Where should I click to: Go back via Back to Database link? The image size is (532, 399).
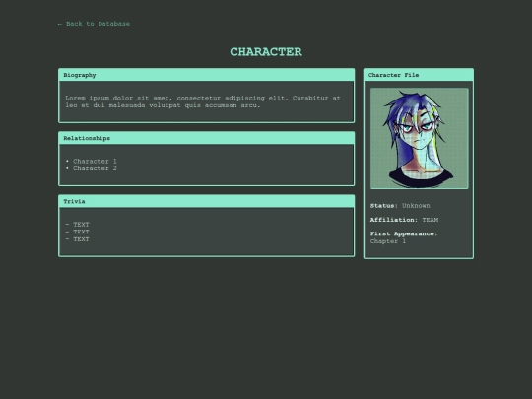tap(94, 24)
